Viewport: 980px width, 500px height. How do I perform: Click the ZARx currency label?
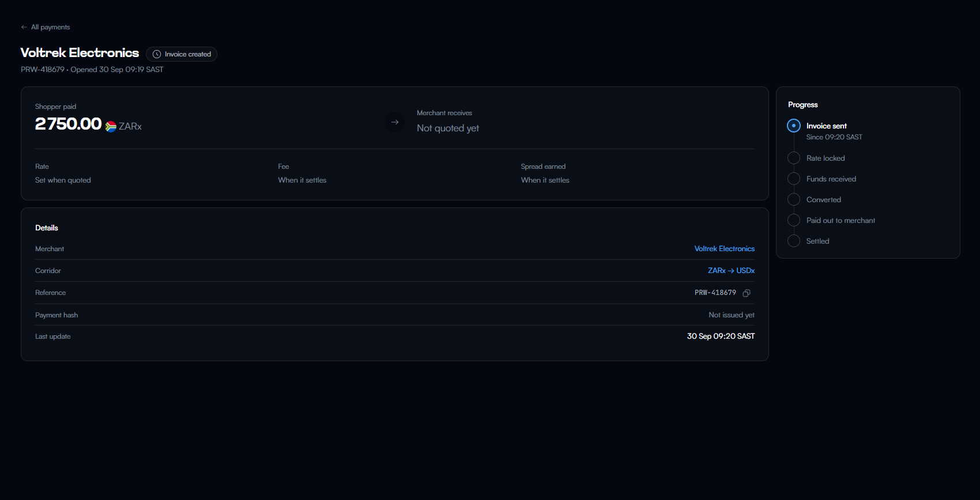pos(130,127)
